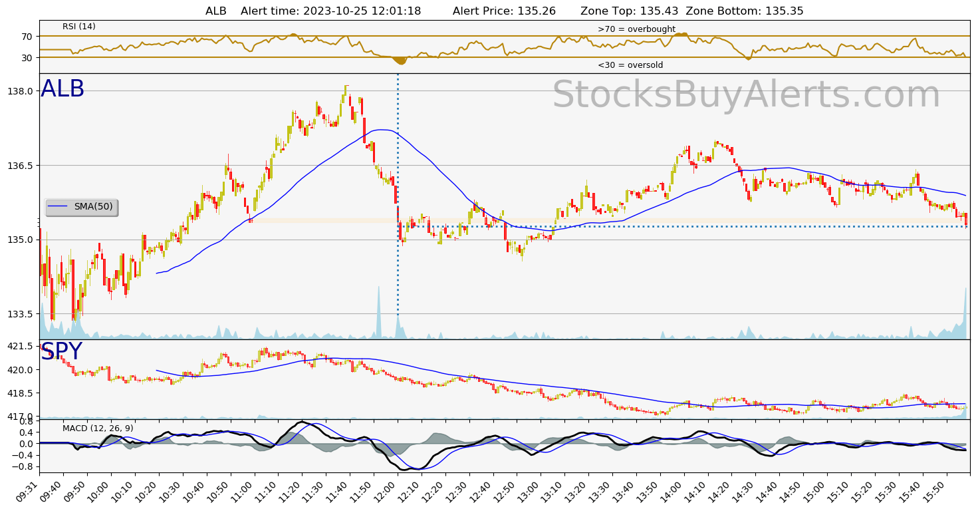Click the large blue 'SPY' chart label
The image size is (980, 511).
[61, 351]
